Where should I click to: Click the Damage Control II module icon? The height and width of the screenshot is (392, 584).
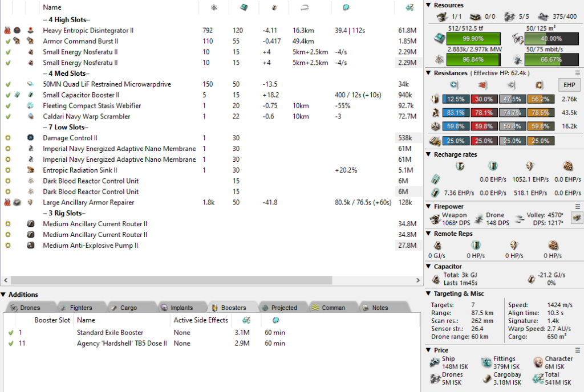[x=30, y=138]
